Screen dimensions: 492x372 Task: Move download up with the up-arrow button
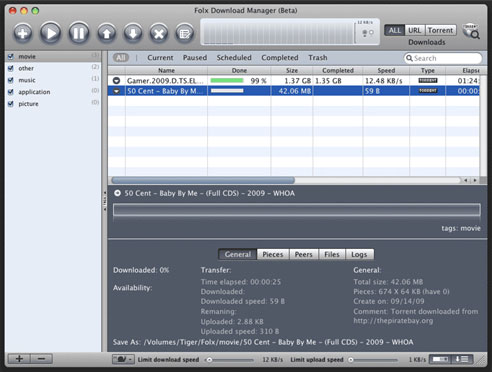(107, 33)
